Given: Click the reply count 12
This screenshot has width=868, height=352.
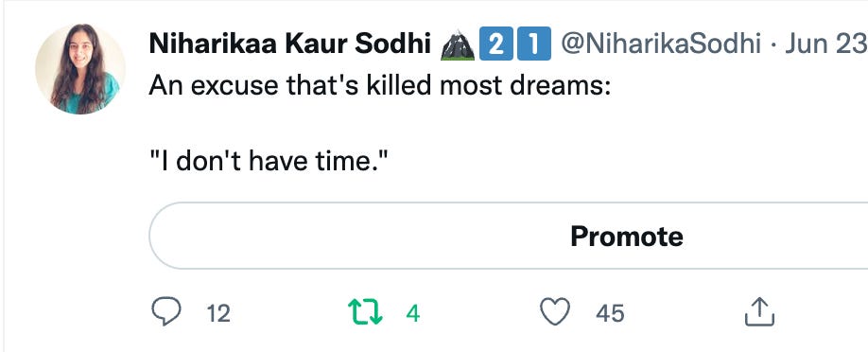Looking at the screenshot, I should pyautogui.click(x=218, y=314).
